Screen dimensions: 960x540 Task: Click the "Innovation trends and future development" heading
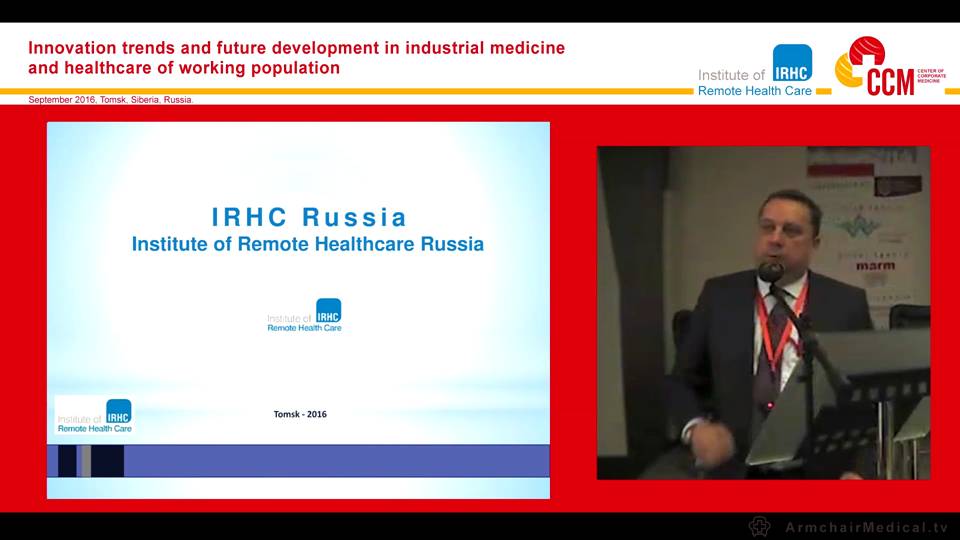pyautogui.click(x=296, y=58)
